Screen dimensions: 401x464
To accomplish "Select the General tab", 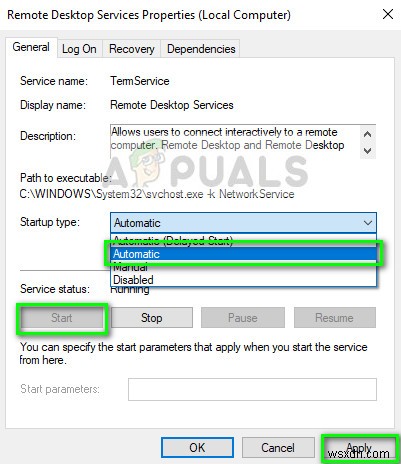I will point(31,47).
